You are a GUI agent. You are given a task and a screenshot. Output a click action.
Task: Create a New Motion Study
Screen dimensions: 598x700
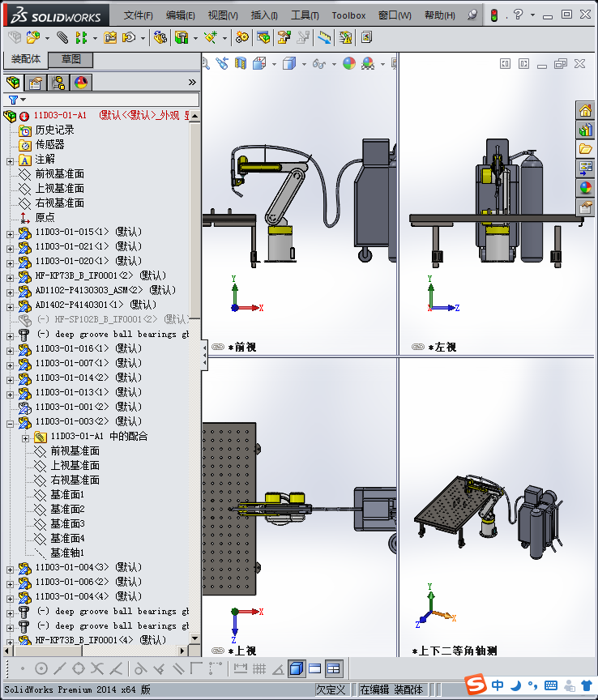coord(242,38)
